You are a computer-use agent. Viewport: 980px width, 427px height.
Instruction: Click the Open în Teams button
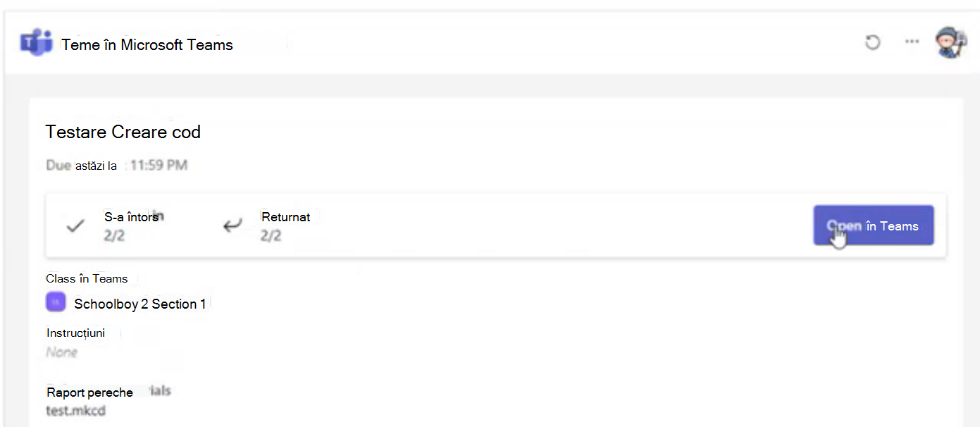(874, 225)
